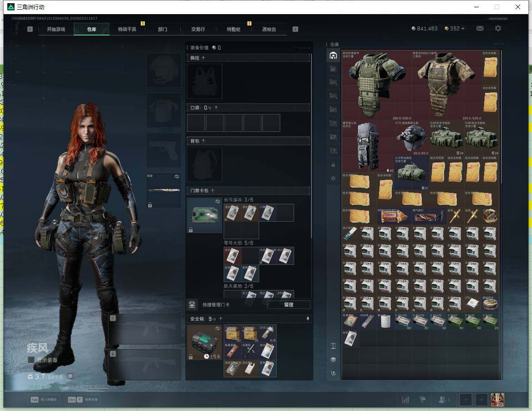Click the stack items icon beside storage

pyautogui.click(x=333, y=360)
